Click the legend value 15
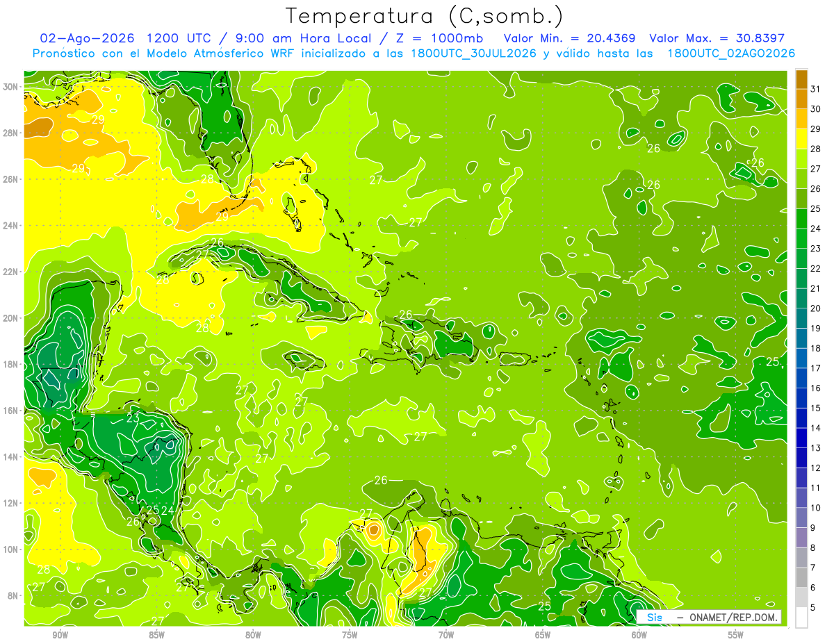Image resolution: width=834 pixels, height=644 pixels. (816, 408)
